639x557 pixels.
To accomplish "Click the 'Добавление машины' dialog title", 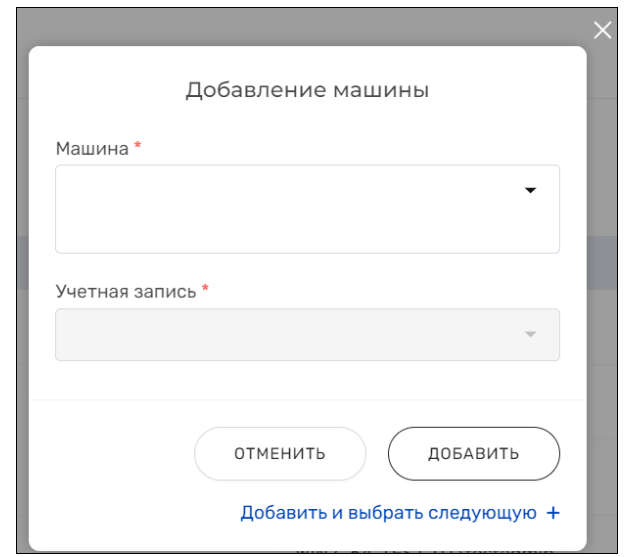I will (307, 91).
